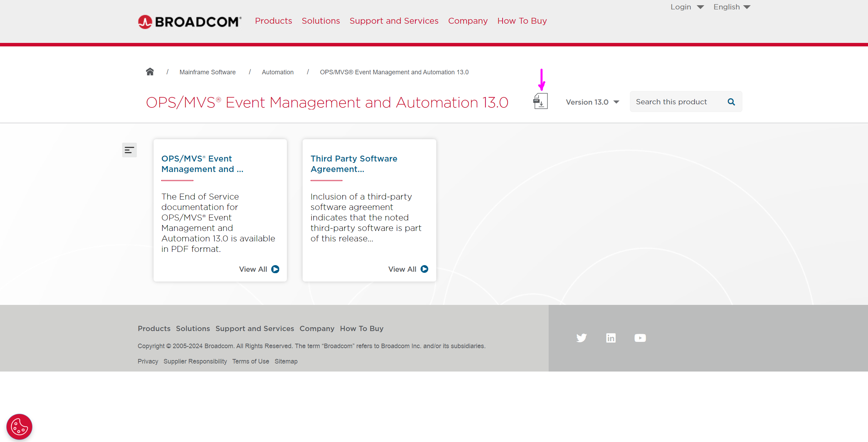Click the search magnifier icon
868x442 pixels.
[731, 102]
